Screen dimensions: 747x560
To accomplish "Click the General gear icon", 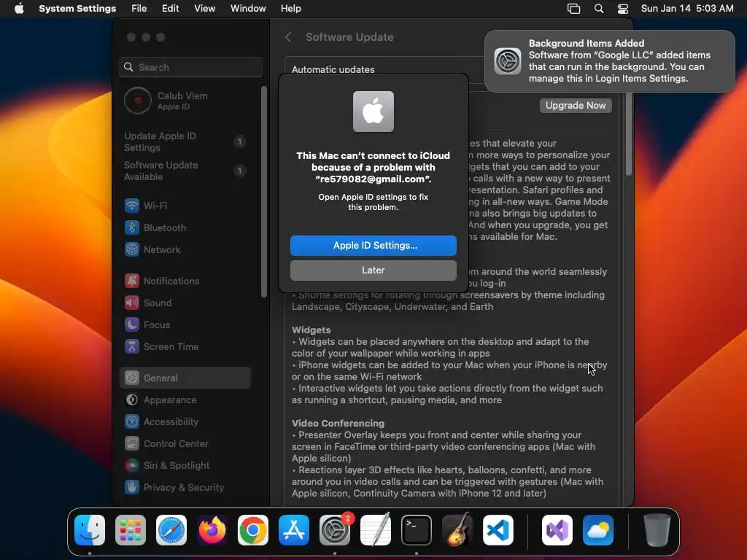I will (x=132, y=378).
